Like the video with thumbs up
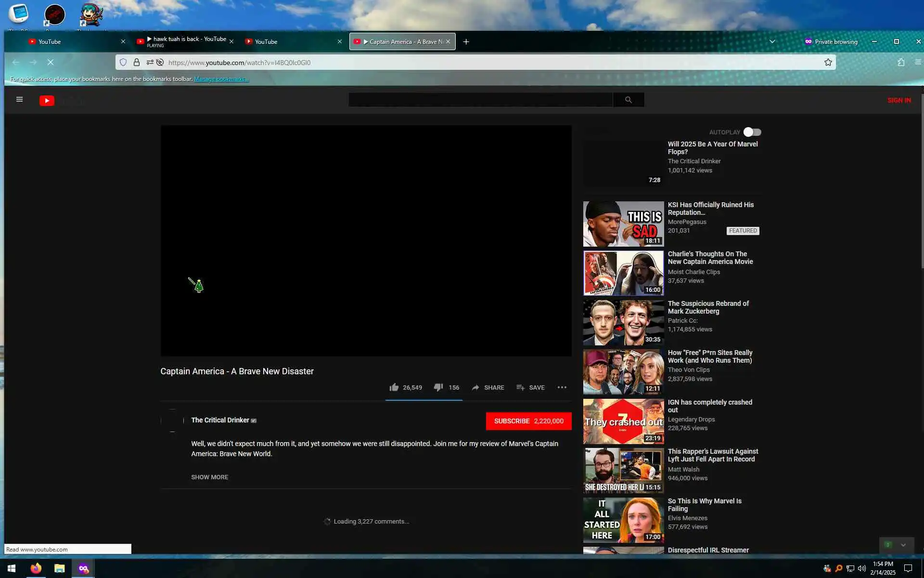The image size is (924, 578). pyautogui.click(x=394, y=387)
